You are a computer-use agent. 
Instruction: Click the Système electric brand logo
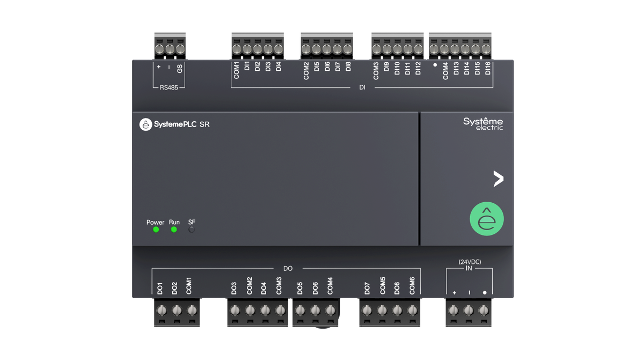click(483, 124)
